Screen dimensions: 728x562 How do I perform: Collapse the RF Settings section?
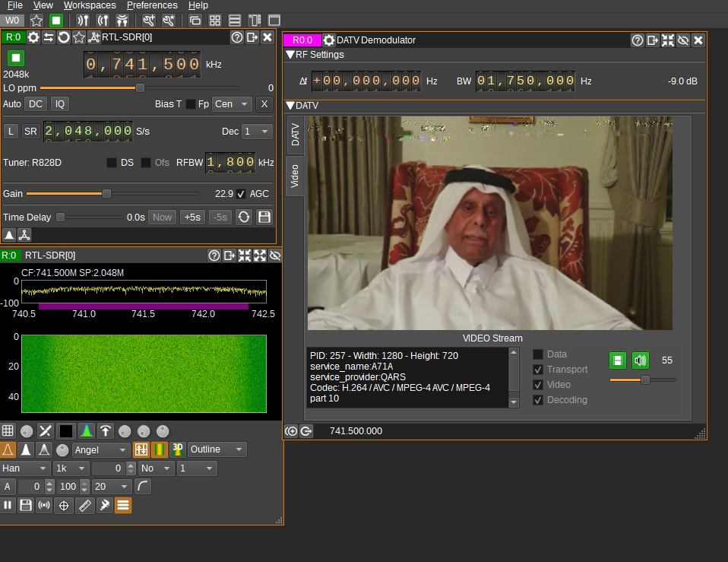[x=290, y=55]
